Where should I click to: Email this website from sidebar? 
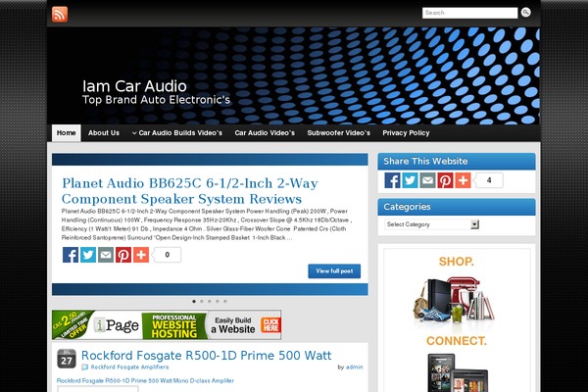click(427, 180)
